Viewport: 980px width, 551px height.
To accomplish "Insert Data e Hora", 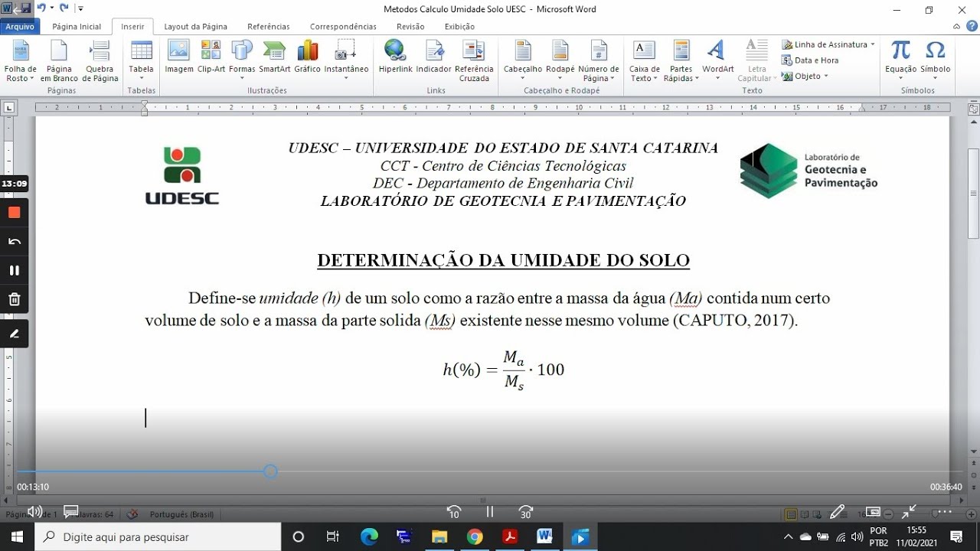I will pyautogui.click(x=810, y=60).
